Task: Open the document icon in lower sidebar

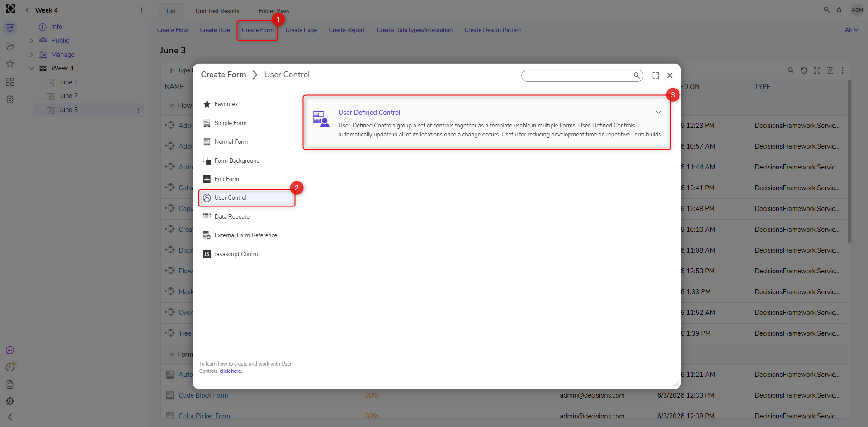Action: tap(10, 385)
